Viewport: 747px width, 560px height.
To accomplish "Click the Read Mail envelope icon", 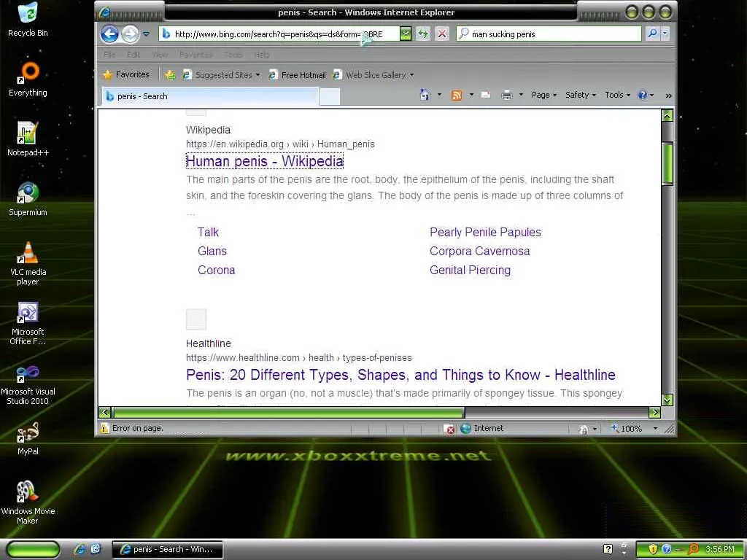I will [486, 95].
